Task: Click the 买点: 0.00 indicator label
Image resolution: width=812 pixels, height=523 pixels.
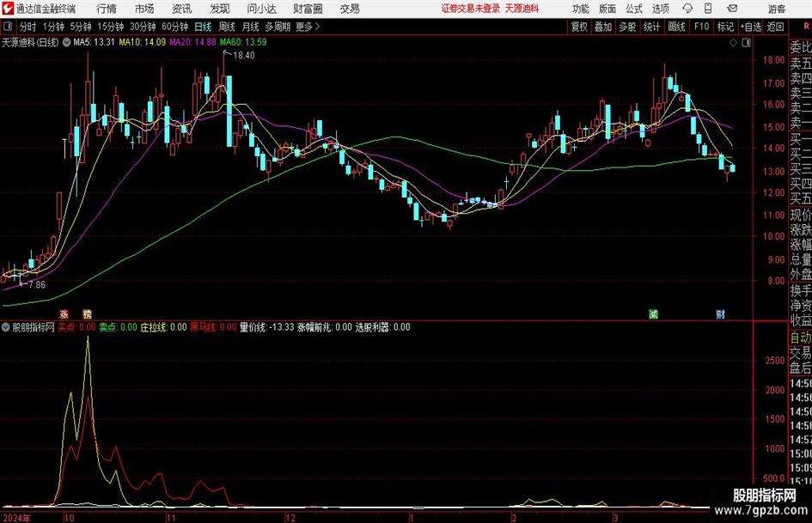Action: tap(77, 327)
